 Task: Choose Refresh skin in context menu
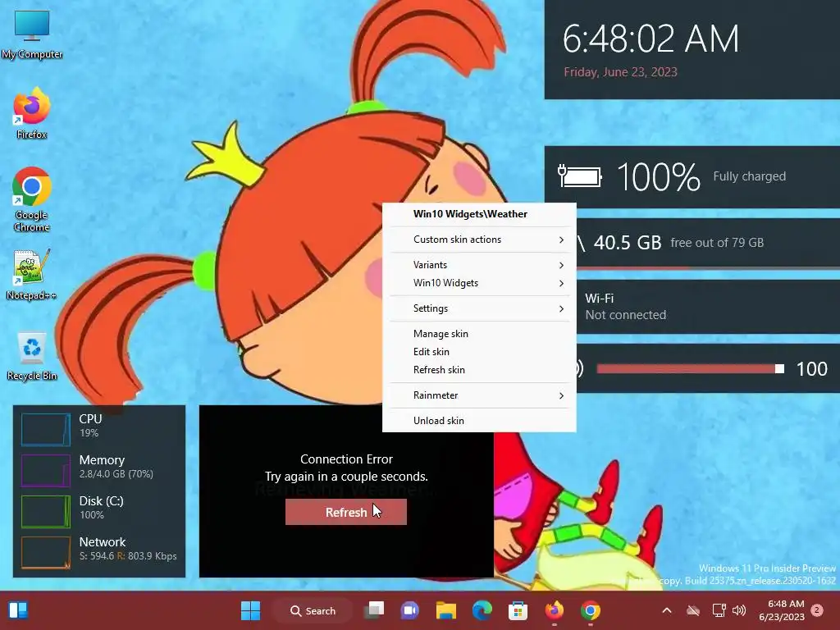(479, 370)
